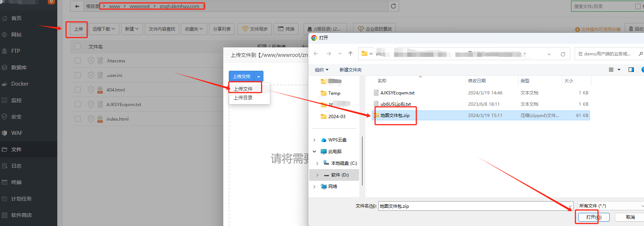644x226 pixels.
Task: Select the file 地图文件包.zip
Action: 481,115
